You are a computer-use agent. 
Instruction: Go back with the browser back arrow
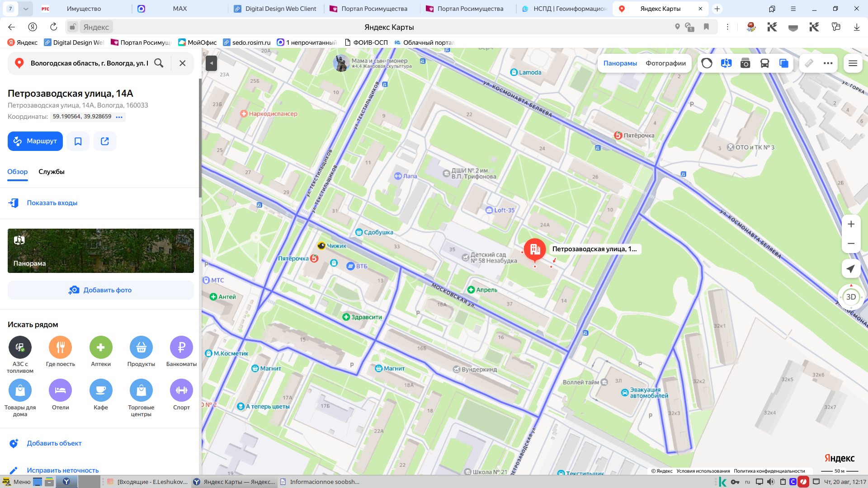12,27
